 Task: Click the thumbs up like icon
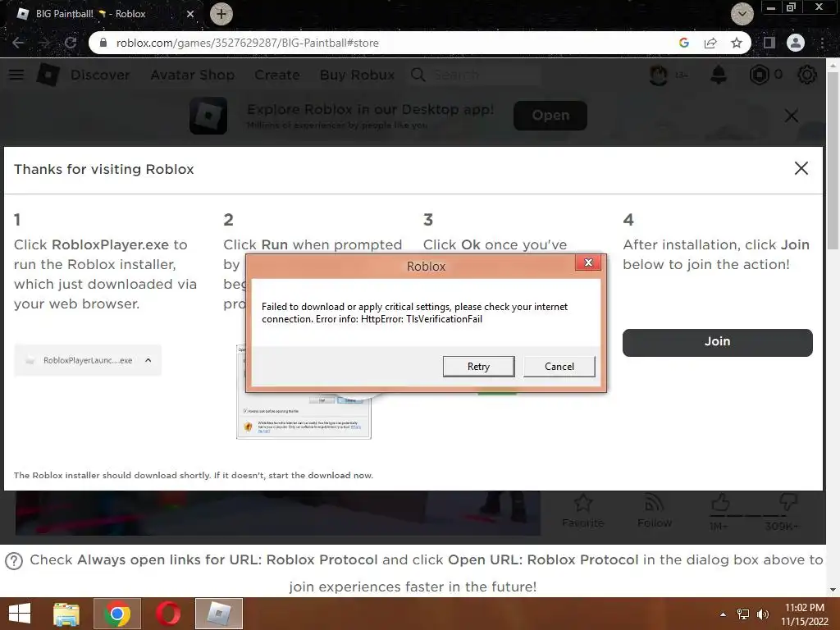coord(720,503)
